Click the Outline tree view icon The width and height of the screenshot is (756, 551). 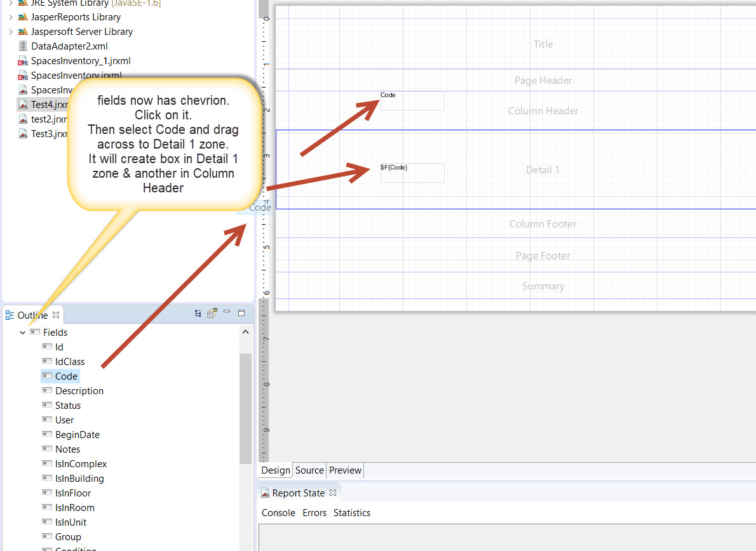point(198,313)
